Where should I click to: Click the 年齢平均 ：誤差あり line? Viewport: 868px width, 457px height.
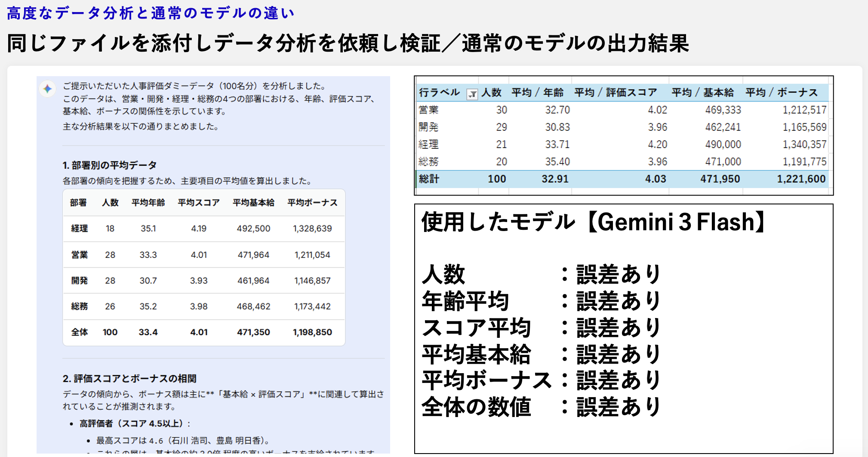pos(541,301)
